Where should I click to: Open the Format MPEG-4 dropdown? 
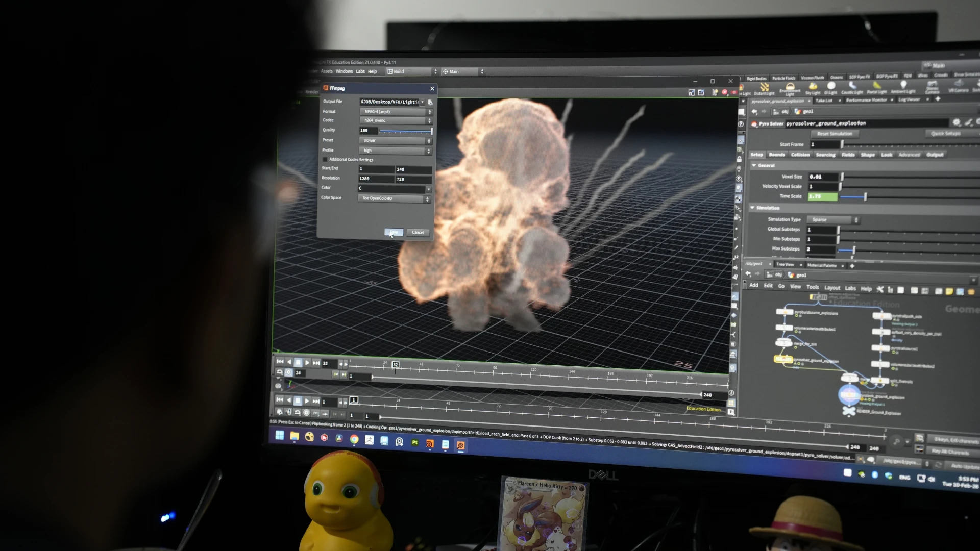coord(396,111)
